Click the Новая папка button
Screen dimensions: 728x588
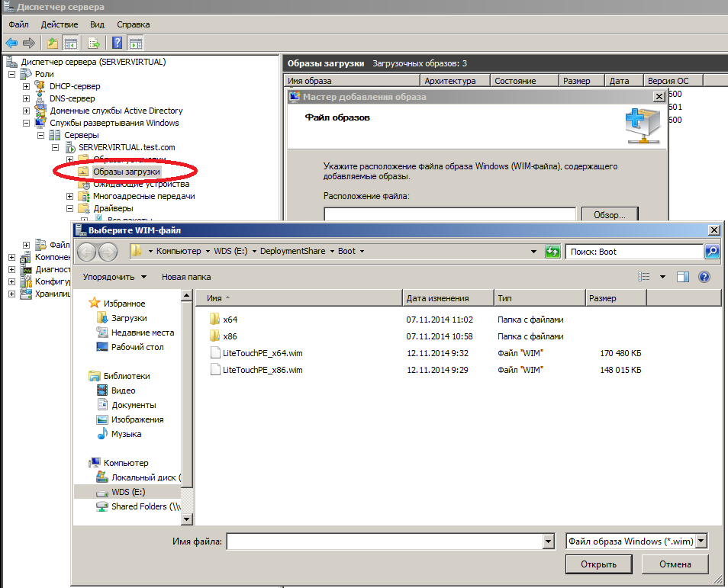point(186,277)
